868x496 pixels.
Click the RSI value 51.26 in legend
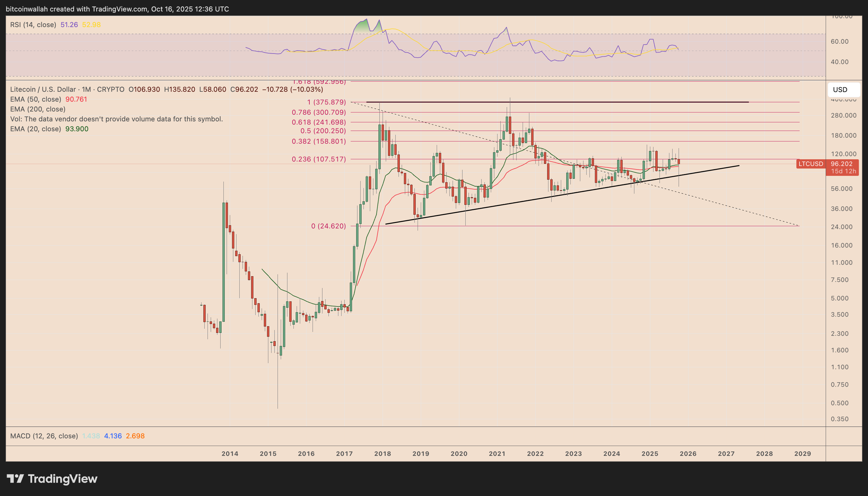pos(69,25)
